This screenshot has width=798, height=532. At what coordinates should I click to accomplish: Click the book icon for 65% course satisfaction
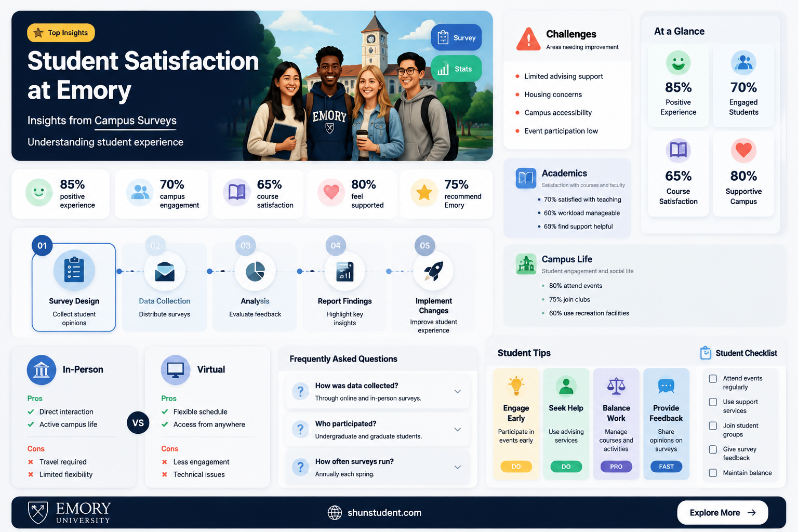237,192
